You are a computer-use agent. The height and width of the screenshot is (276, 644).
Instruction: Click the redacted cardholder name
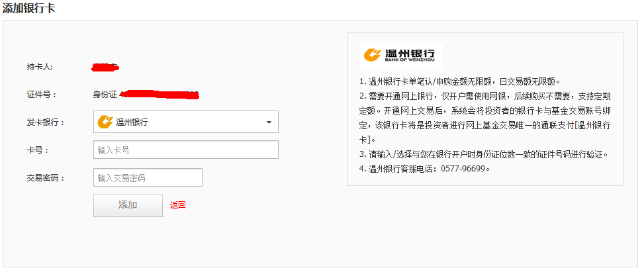(105, 67)
